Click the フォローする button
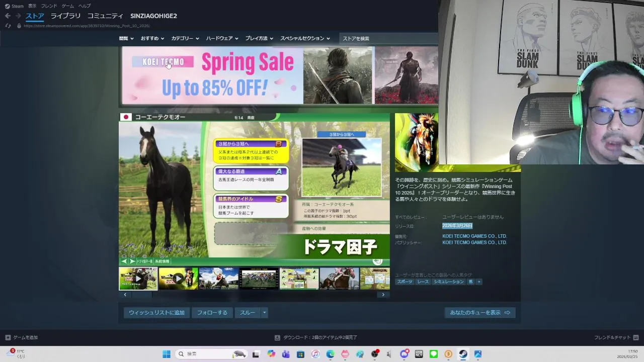 click(x=212, y=313)
